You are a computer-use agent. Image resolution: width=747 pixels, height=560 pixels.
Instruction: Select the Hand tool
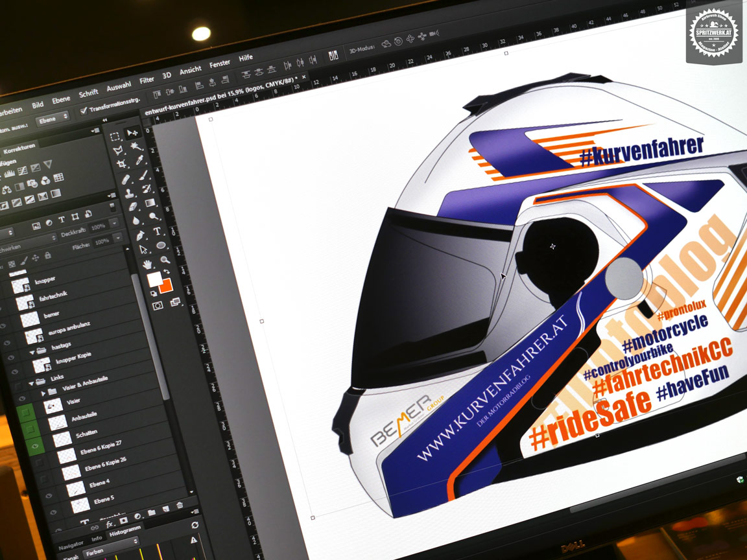pos(148,264)
